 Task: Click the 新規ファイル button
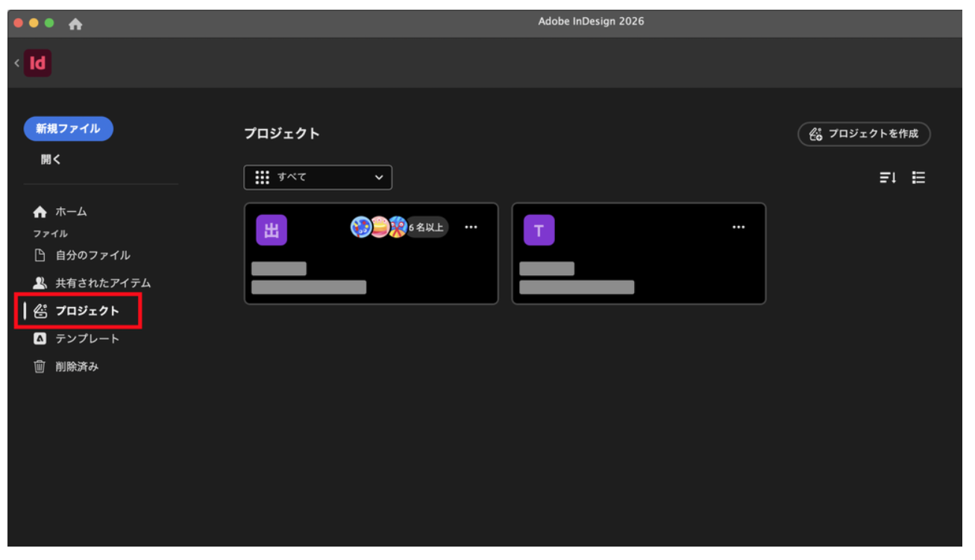(68, 129)
